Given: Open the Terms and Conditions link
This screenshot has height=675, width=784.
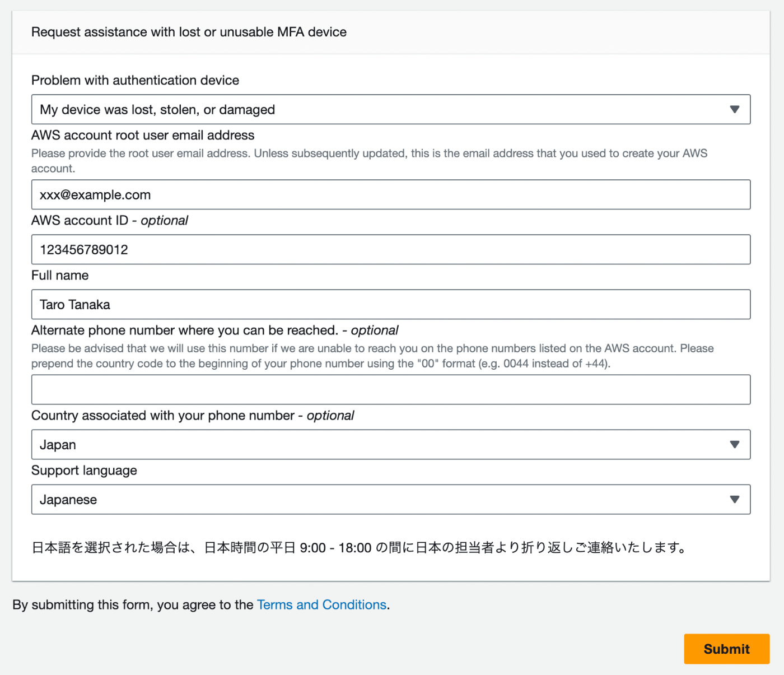Looking at the screenshot, I should [x=321, y=604].
